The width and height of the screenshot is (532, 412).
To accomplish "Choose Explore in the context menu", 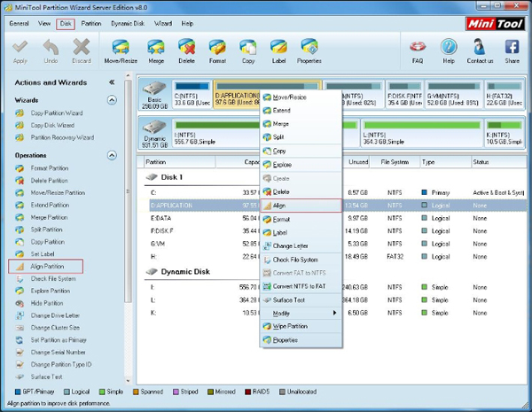I will [301, 165].
